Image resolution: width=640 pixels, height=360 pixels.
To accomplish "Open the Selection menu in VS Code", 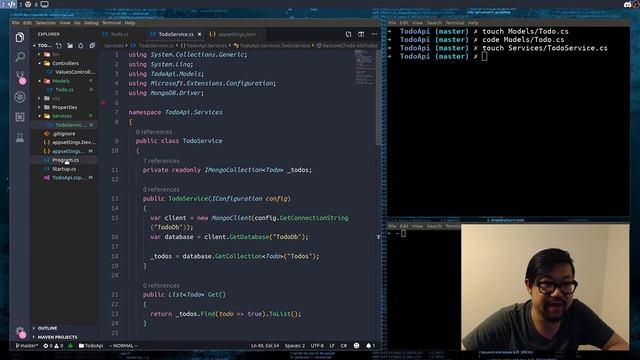I will click(x=45, y=23).
